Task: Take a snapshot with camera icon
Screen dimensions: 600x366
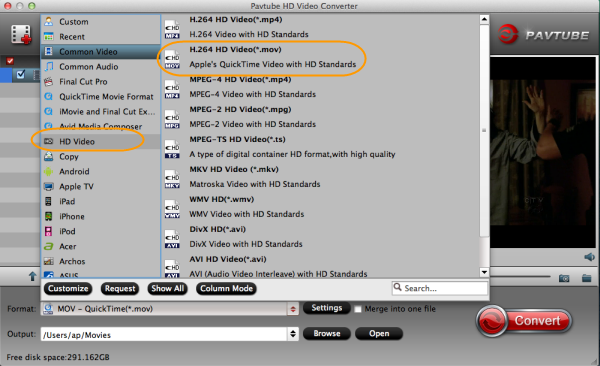Action: 564,278
